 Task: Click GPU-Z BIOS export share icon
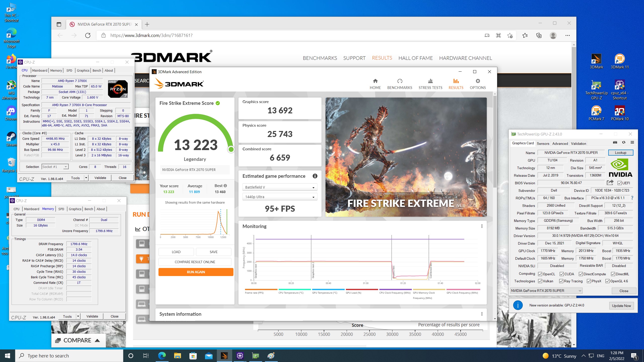610,183
